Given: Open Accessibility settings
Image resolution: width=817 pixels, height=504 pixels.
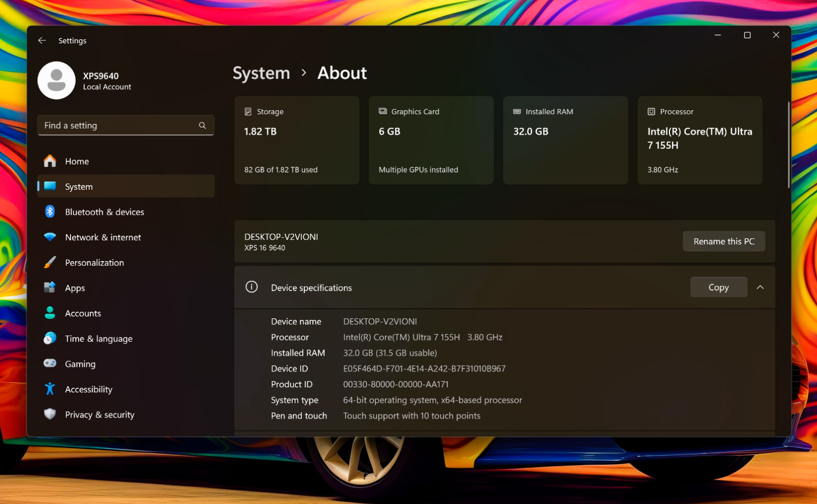Looking at the screenshot, I should tap(126, 389).
